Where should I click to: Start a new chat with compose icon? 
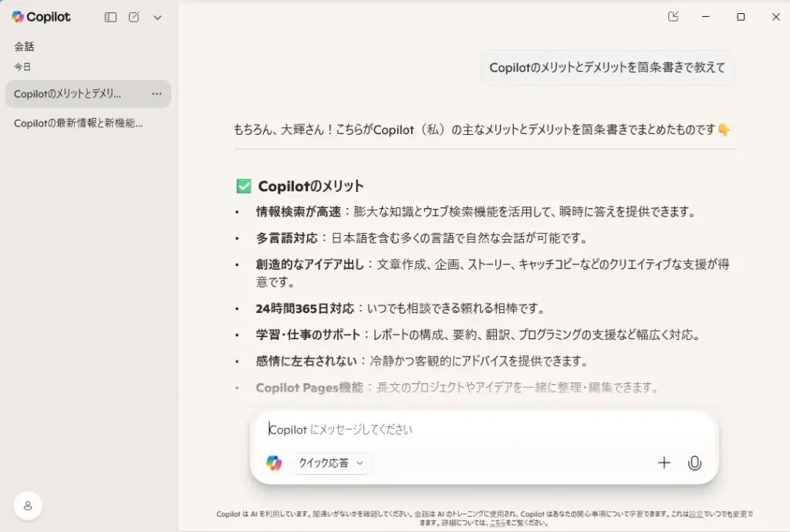133,17
